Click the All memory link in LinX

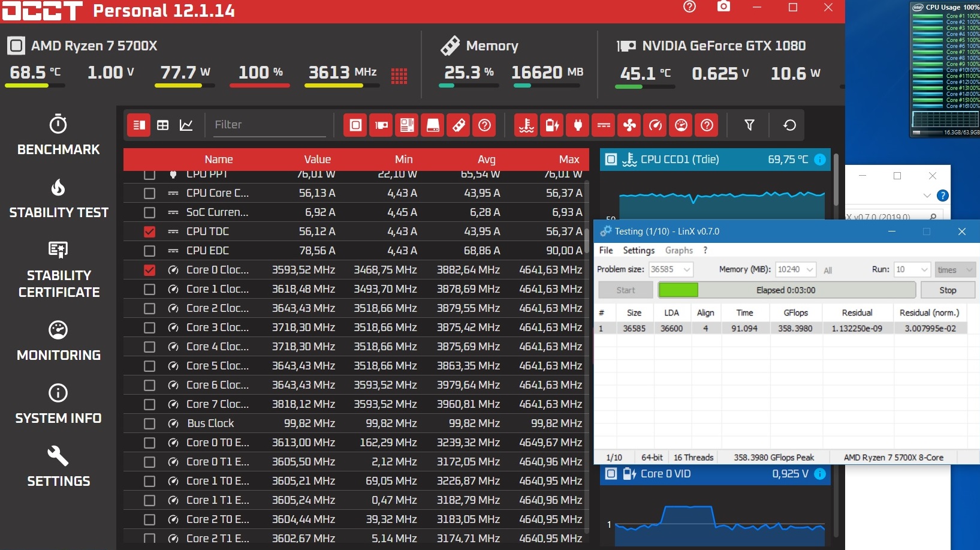828,271
